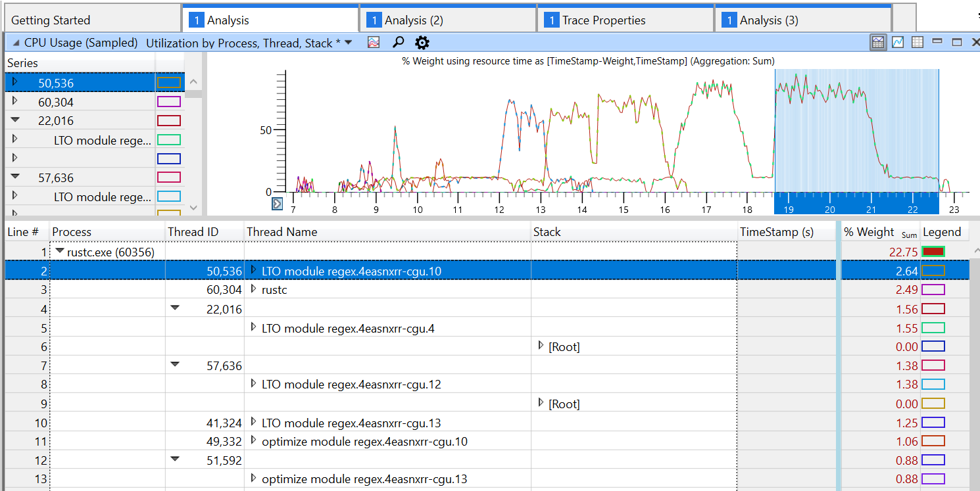
Task: Expand optimize module regex cgu.10 row
Action: [x=254, y=441]
